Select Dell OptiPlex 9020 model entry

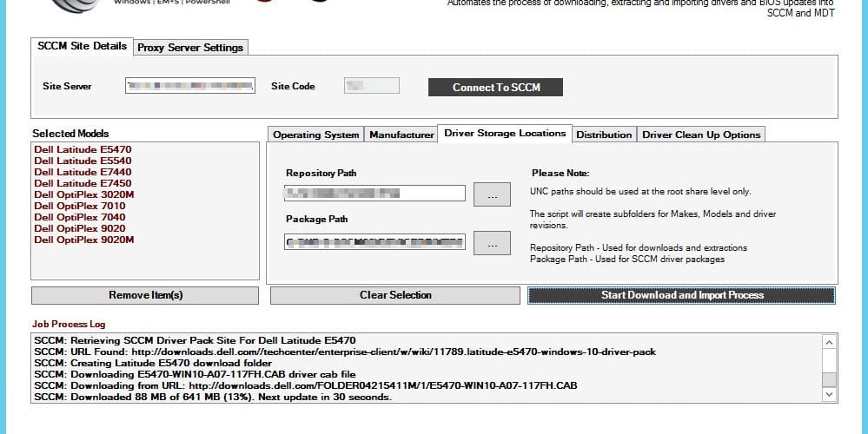(x=80, y=228)
